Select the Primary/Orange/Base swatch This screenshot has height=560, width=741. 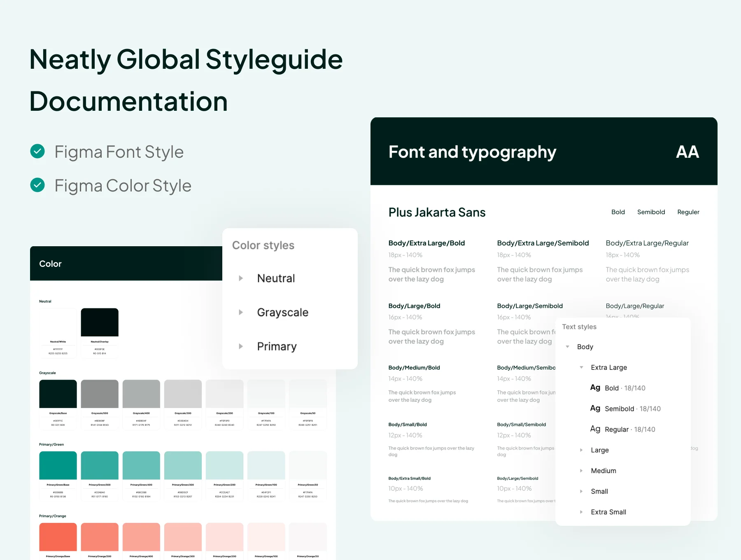click(58, 537)
